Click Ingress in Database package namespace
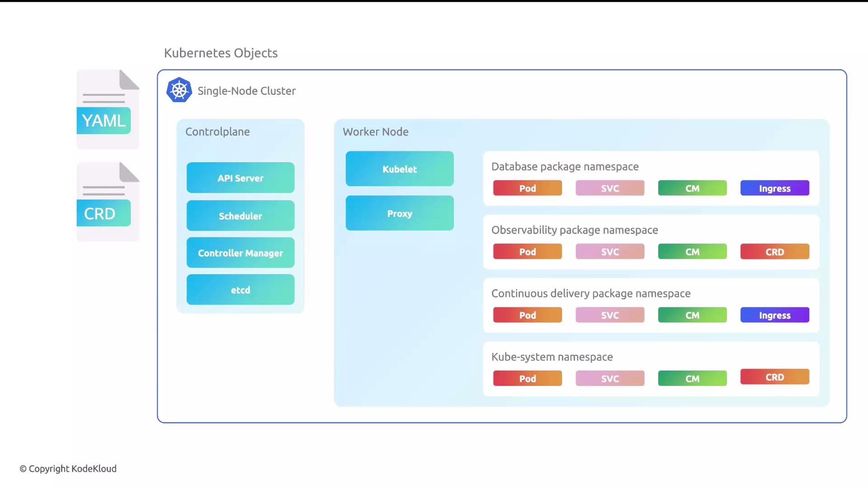The height and width of the screenshot is (488, 868). tap(775, 188)
